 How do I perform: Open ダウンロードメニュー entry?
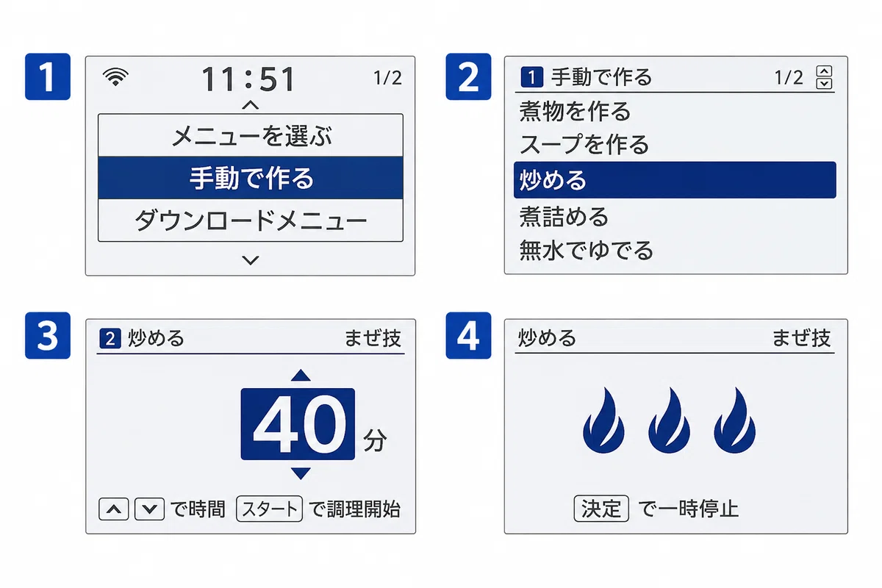(x=251, y=220)
